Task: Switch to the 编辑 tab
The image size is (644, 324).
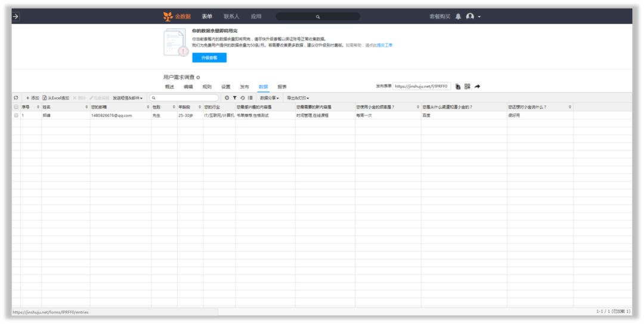Action: click(x=188, y=87)
